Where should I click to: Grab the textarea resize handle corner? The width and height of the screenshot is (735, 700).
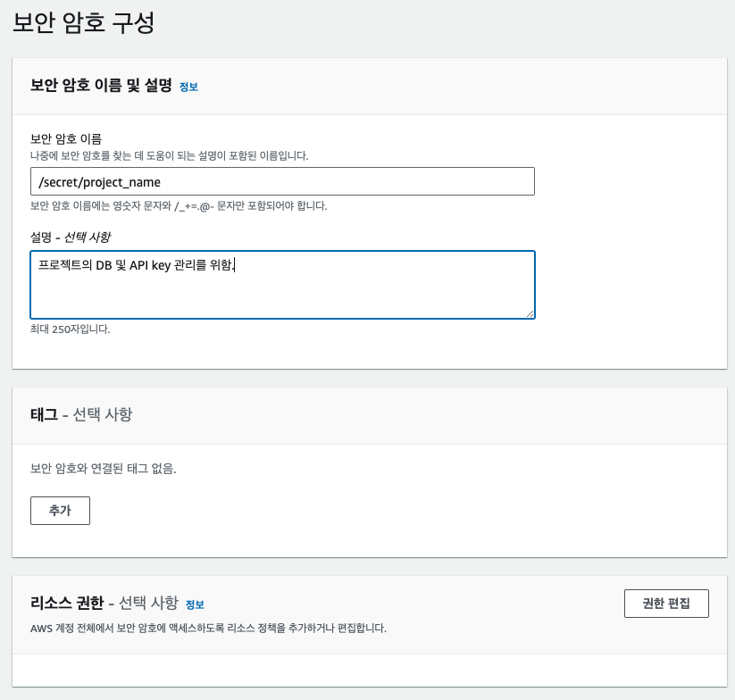tap(530, 314)
